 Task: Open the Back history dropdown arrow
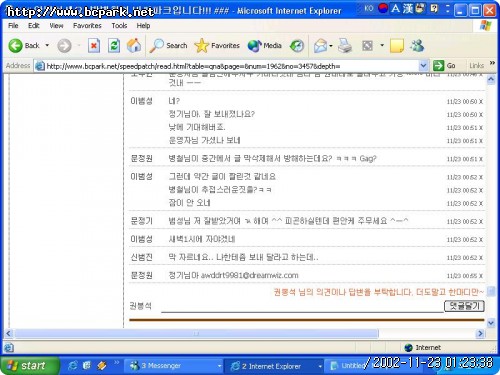(x=47, y=45)
